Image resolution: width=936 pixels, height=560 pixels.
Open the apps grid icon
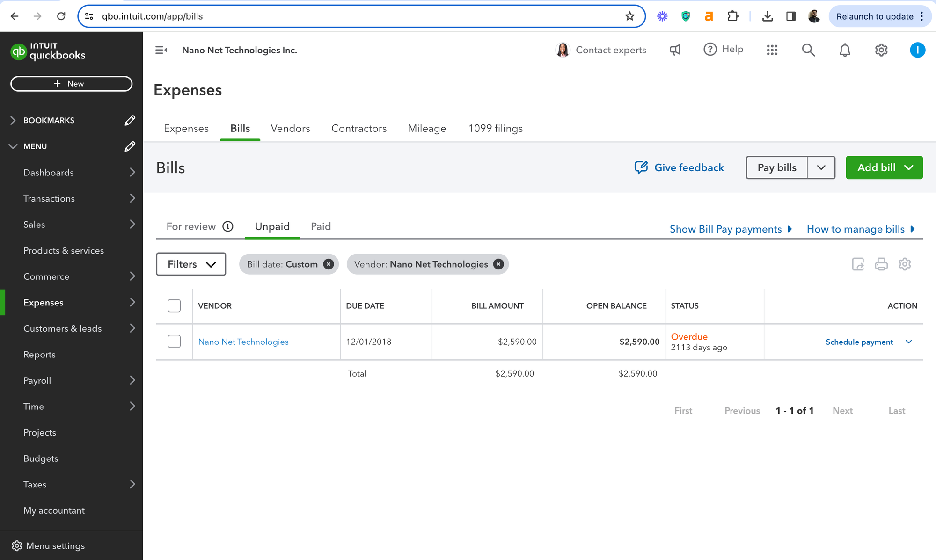[772, 50]
